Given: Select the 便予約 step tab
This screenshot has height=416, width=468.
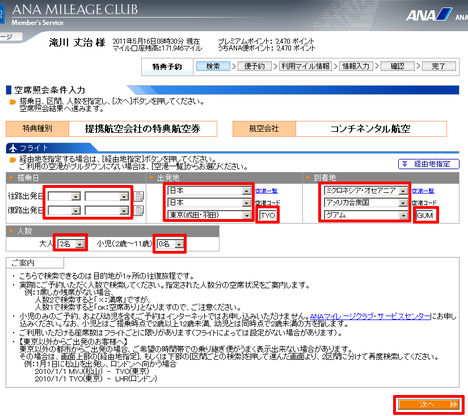Looking at the screenshot, I should [255, 66].
